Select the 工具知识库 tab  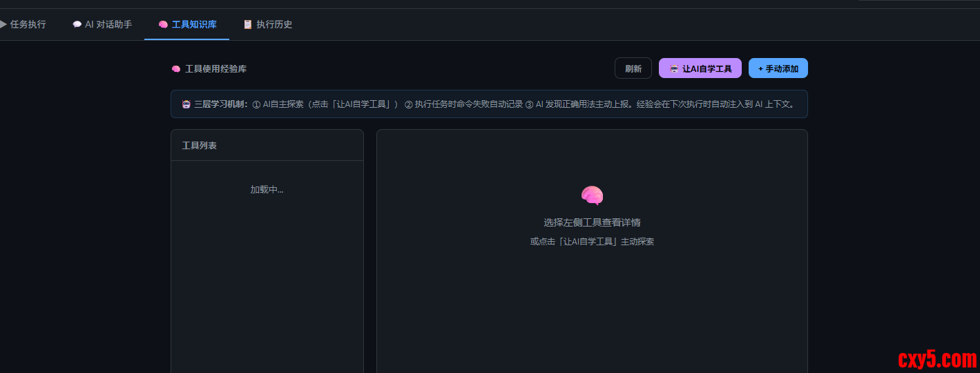tap(186, 24)
